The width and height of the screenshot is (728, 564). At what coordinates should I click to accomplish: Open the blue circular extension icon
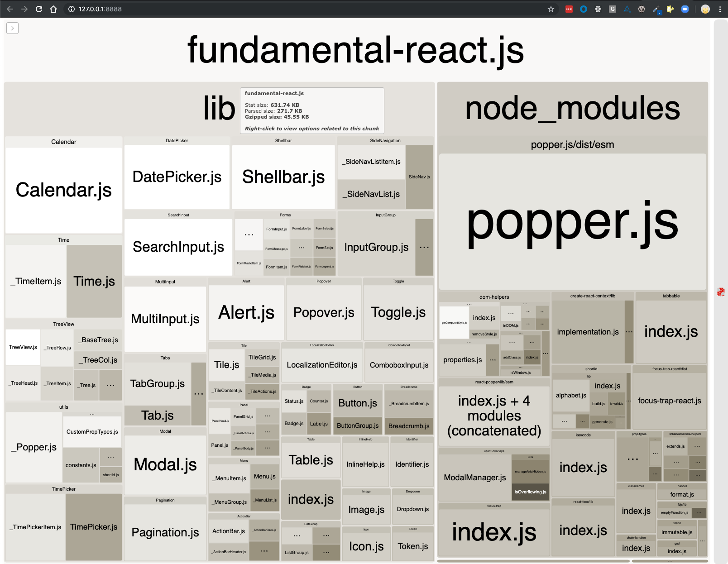click(x=584, y=9)
